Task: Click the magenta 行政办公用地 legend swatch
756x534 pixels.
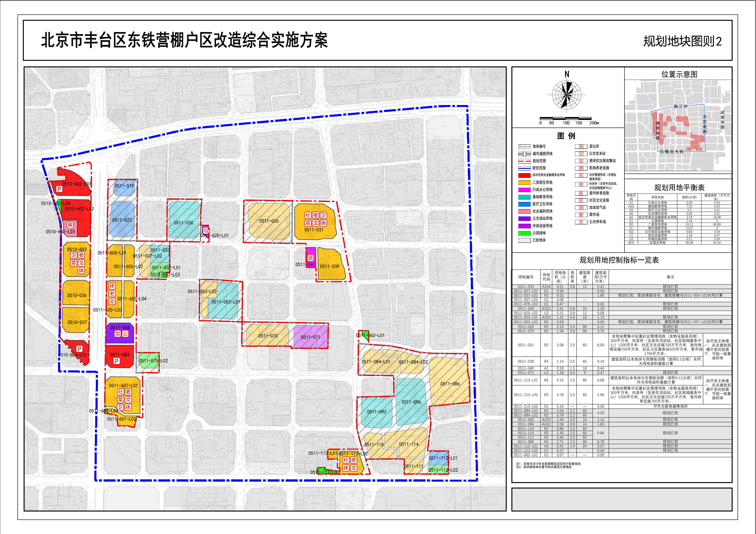Action: coord(524,190)
